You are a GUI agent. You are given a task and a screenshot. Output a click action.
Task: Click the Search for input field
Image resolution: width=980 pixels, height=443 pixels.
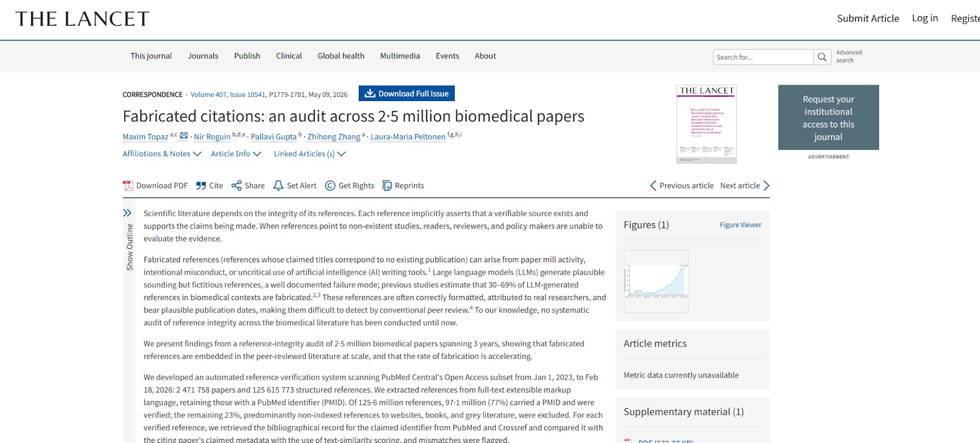763,57
